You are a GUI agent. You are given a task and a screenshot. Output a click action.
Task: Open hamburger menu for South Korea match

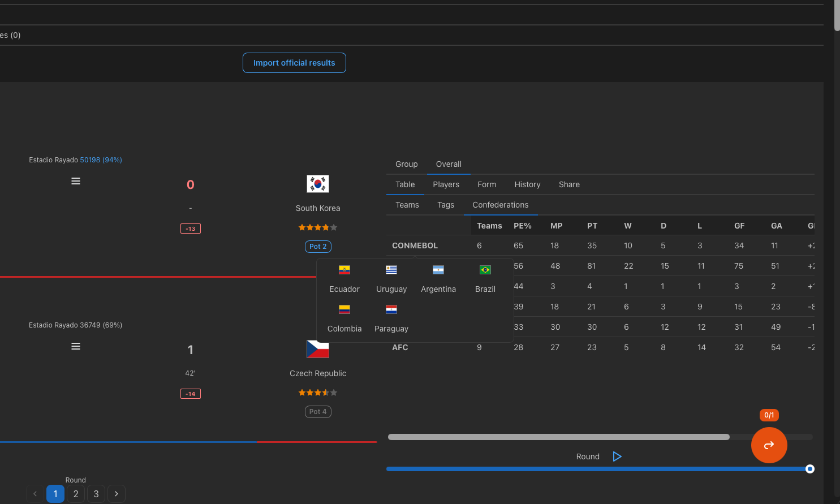(76, 181)
